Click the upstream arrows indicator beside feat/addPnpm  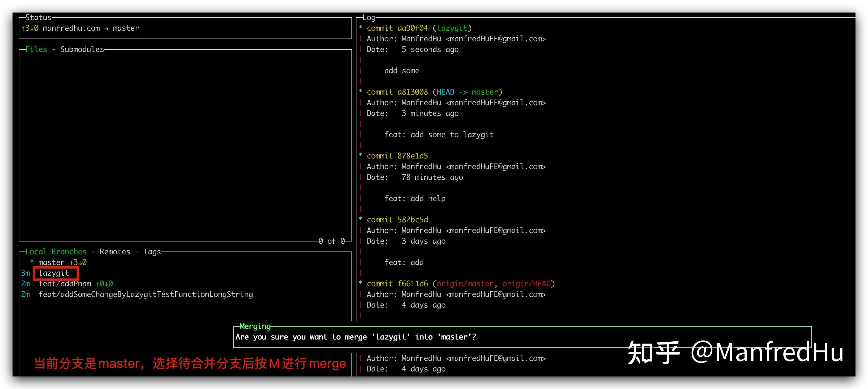[104, 284]
